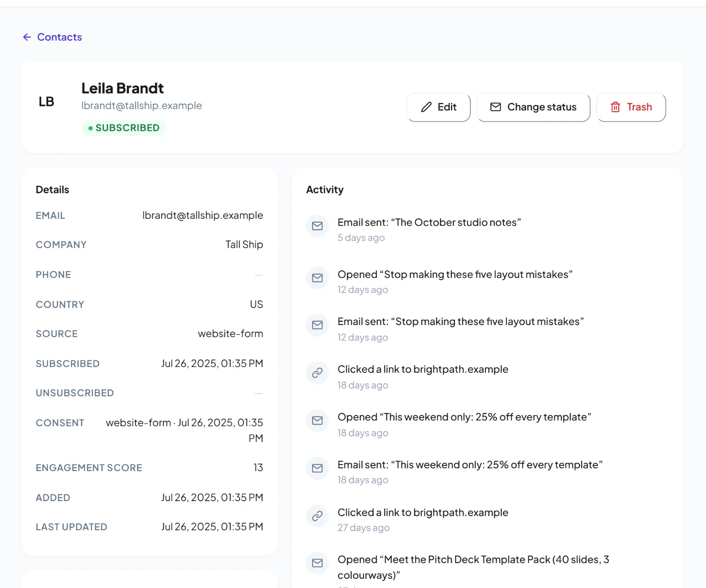
Task: Go back to Contacts list
Action: 53,37
